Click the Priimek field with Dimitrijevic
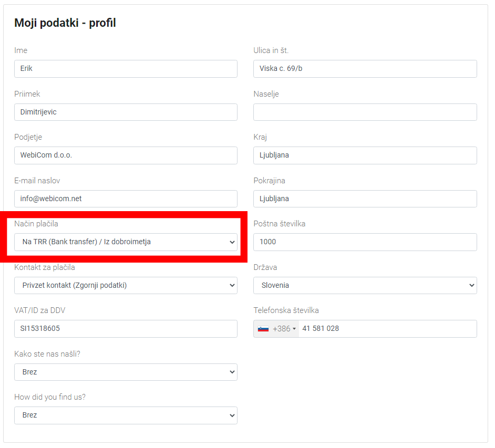 point(126,112)
